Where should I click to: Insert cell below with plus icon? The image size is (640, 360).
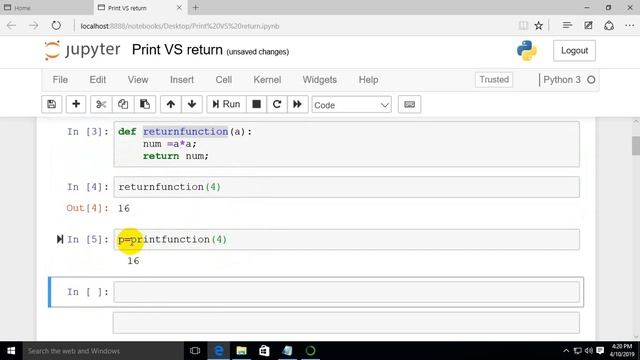point(76,104)
